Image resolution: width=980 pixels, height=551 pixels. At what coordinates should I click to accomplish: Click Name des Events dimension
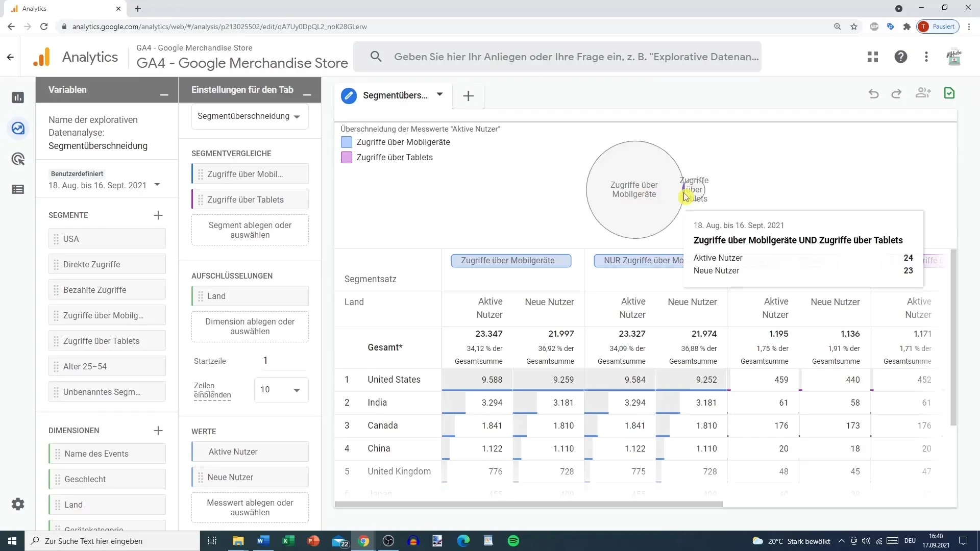(107, 454)
